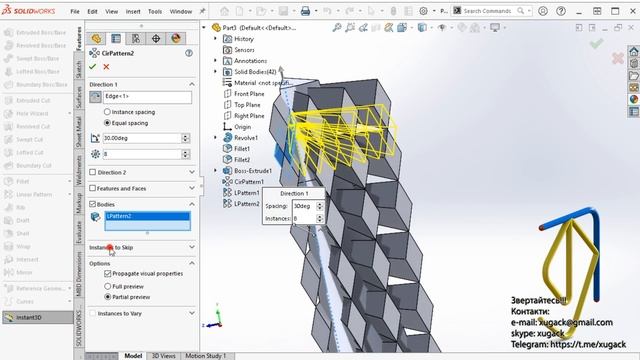The width and height of the screenshot is (640, 360).
Task: Open Appearances color ball in task pane
Action: click(x=634, y=99)
